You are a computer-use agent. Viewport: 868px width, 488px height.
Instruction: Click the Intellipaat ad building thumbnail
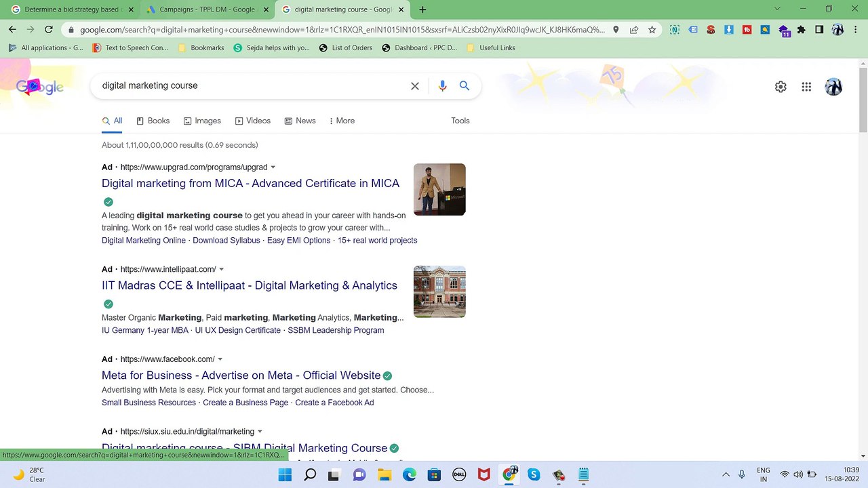pos(439,292)
